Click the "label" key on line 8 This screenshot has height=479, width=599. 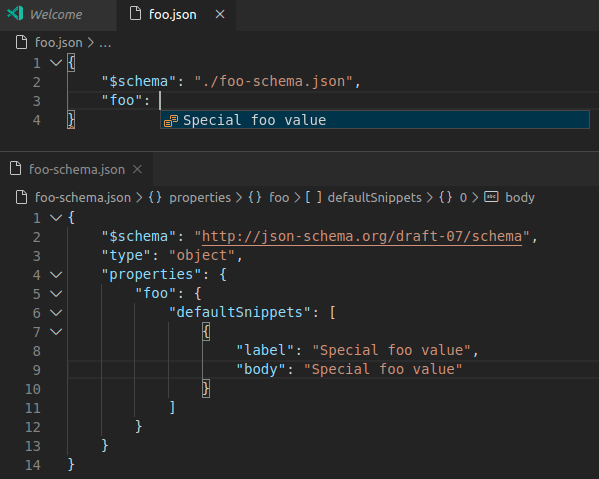pyautogui.click(x=265, y=350)
